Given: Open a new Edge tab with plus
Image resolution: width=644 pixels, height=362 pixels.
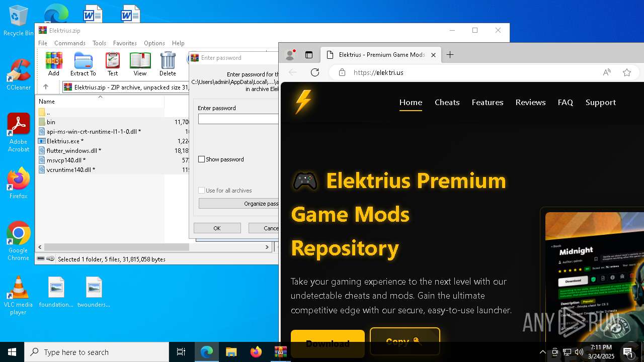Looking at the screenshot, I should pos(450,55).
